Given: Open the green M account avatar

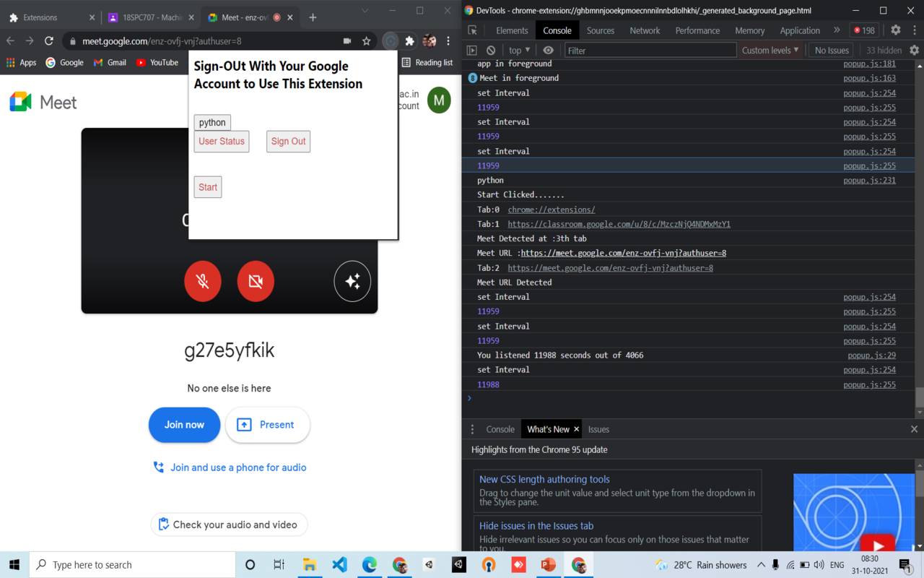Looking at the screenshot, I should 439,100.
